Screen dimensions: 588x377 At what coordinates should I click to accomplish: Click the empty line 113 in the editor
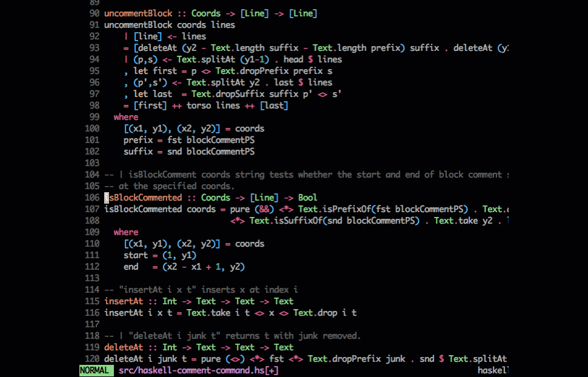tap(182, 278)
